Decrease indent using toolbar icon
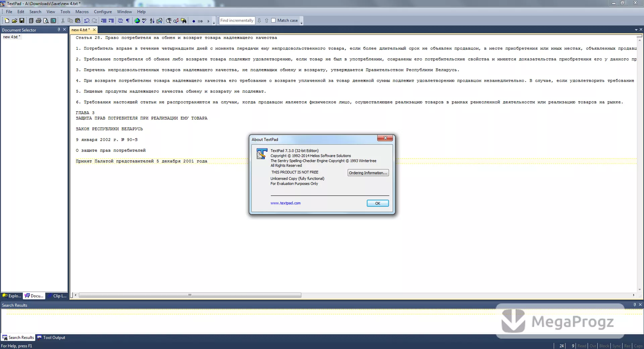Screen dimensions: 644x349 [x=104, y=21]
